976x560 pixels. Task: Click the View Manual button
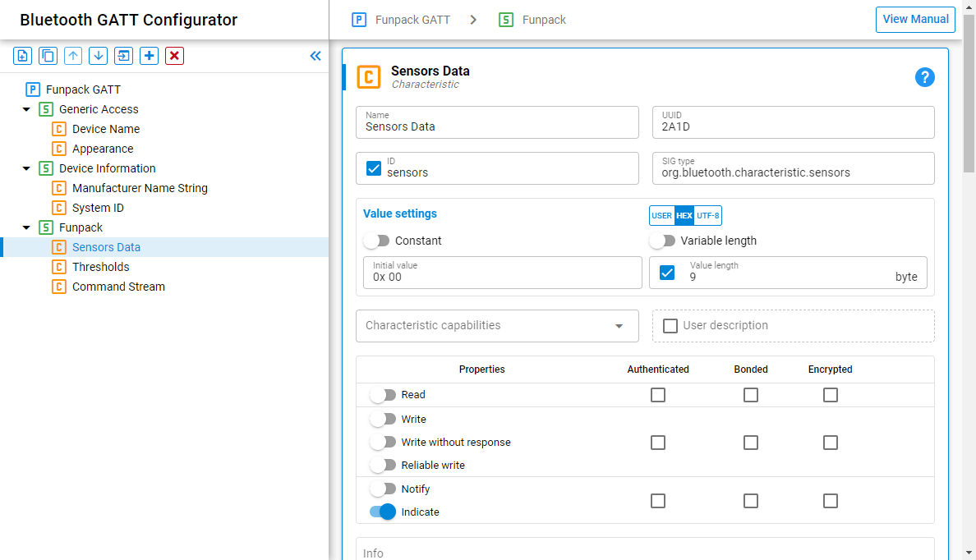915,20
